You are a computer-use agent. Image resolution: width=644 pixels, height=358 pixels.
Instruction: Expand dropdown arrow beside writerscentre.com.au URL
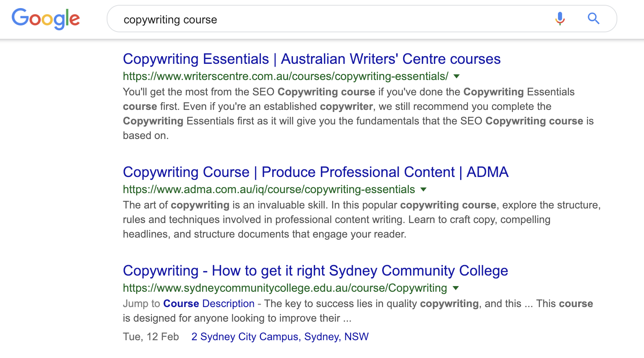point(457,76)
